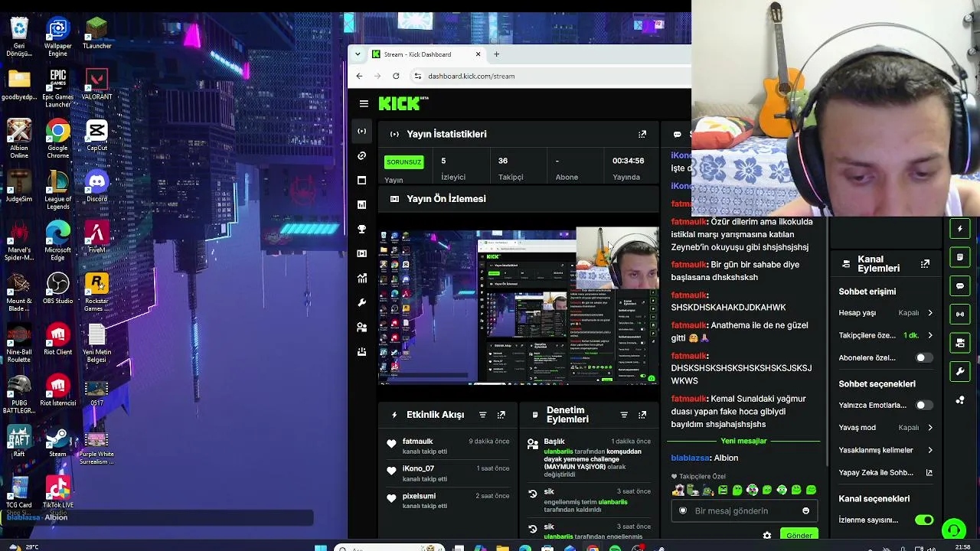Click the 00:34:56 stream duration

(x=629, y=161)
